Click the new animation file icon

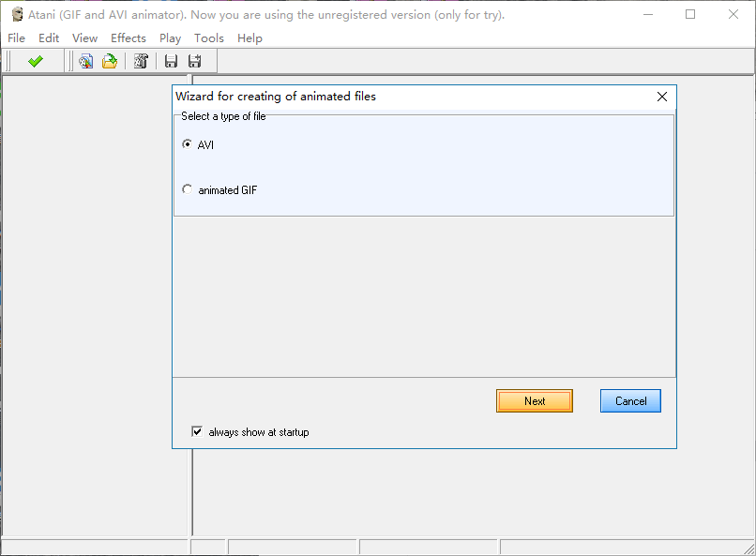pos(85,61)
